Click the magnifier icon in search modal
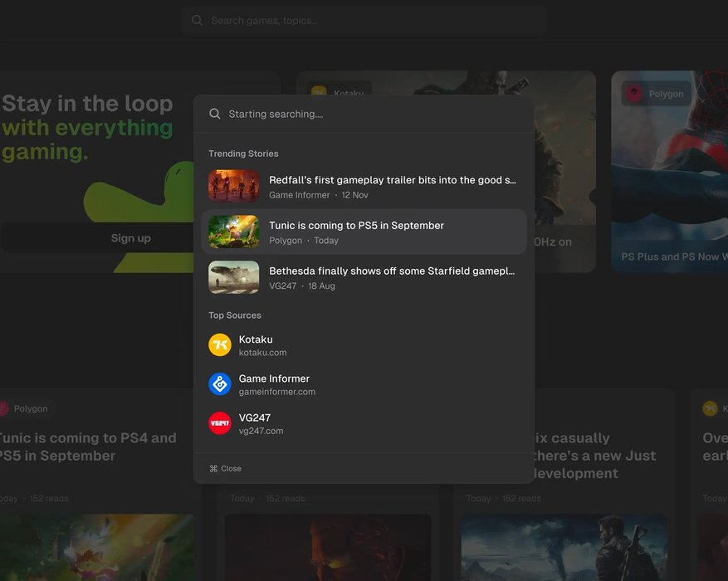Viewport: 728px width, 581px height. (x=215, y=114)
